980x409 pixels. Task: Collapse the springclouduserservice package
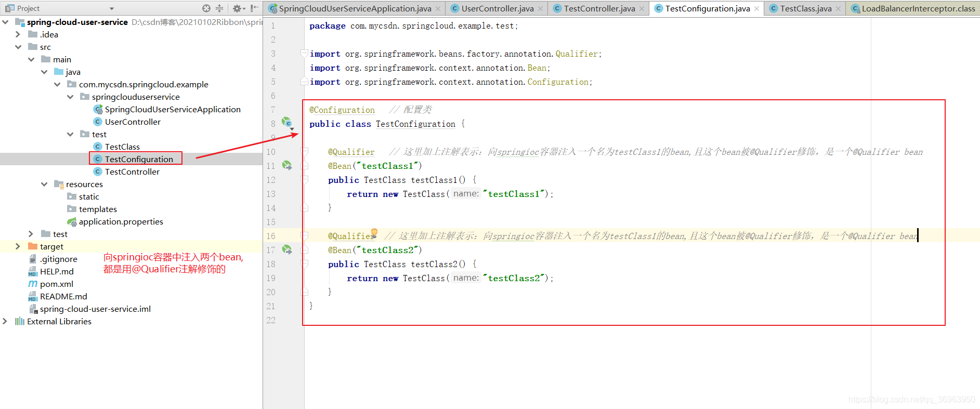70,97
